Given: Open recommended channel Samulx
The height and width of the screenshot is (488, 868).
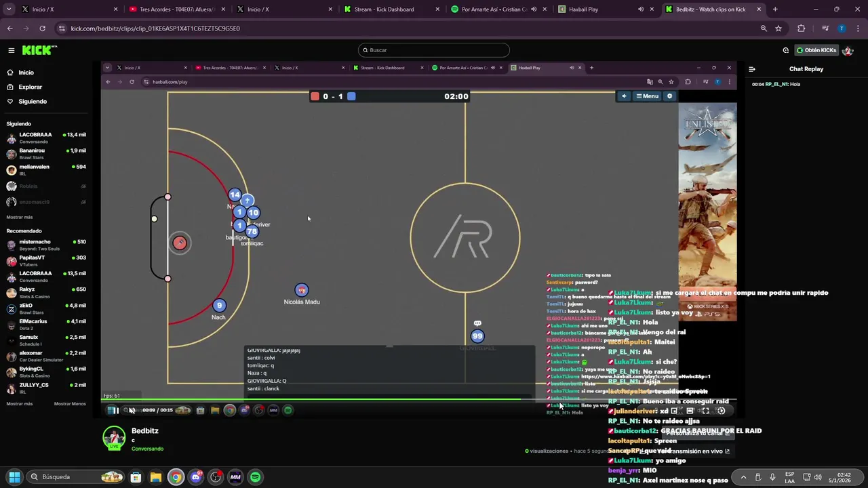Looking at the screenshot, I should coord(46,340).
